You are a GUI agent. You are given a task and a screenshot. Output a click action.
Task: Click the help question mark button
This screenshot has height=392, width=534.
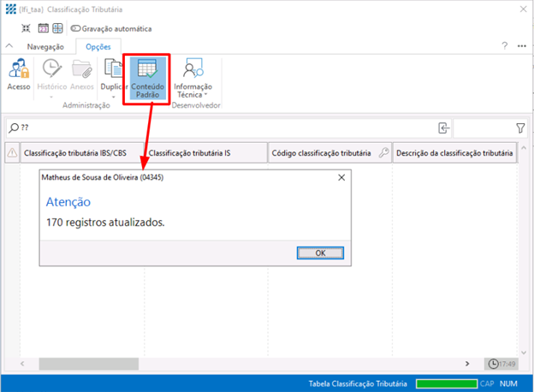coord(505,45)
